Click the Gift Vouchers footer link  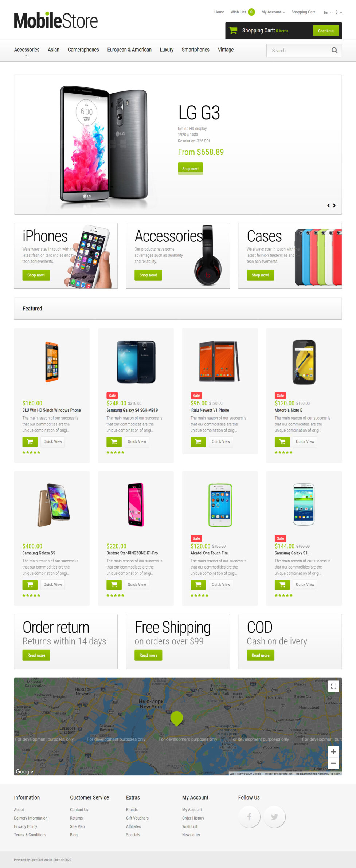pyautogui.click(x=137, y=818)
